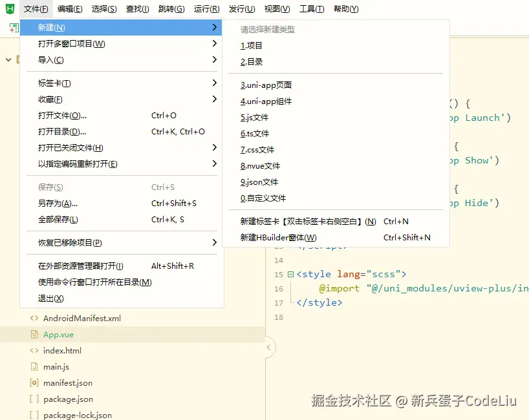529x420 pixels.
Task: Open the 运行(R) menu
Action: [206, 9]
